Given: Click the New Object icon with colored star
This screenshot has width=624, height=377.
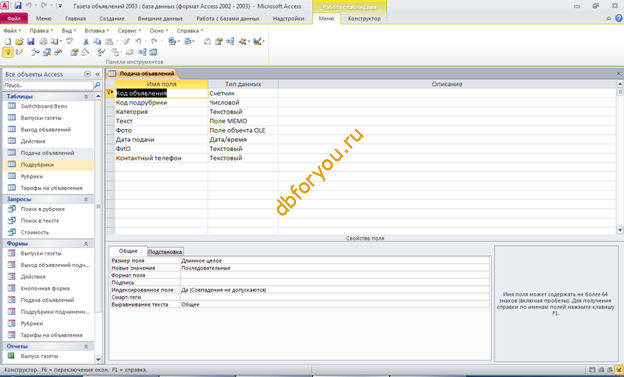Looking at the screenshot, I should click(x=242, y=41).
